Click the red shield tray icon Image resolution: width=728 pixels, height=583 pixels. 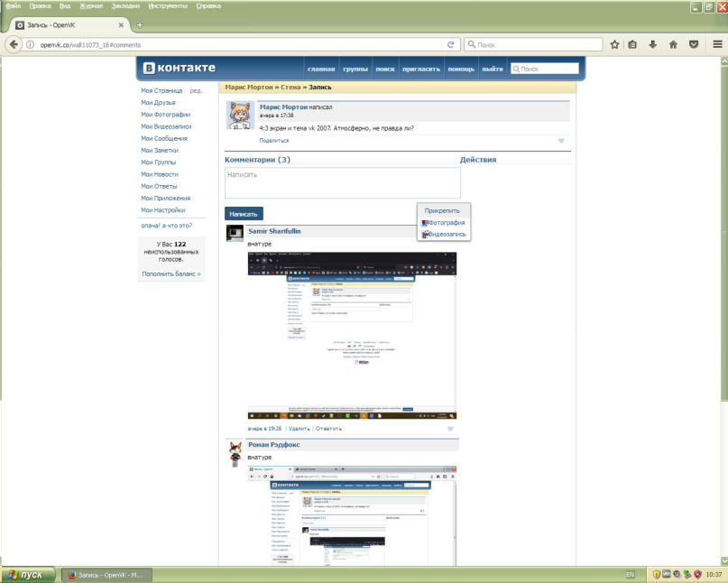pos(697,575)
